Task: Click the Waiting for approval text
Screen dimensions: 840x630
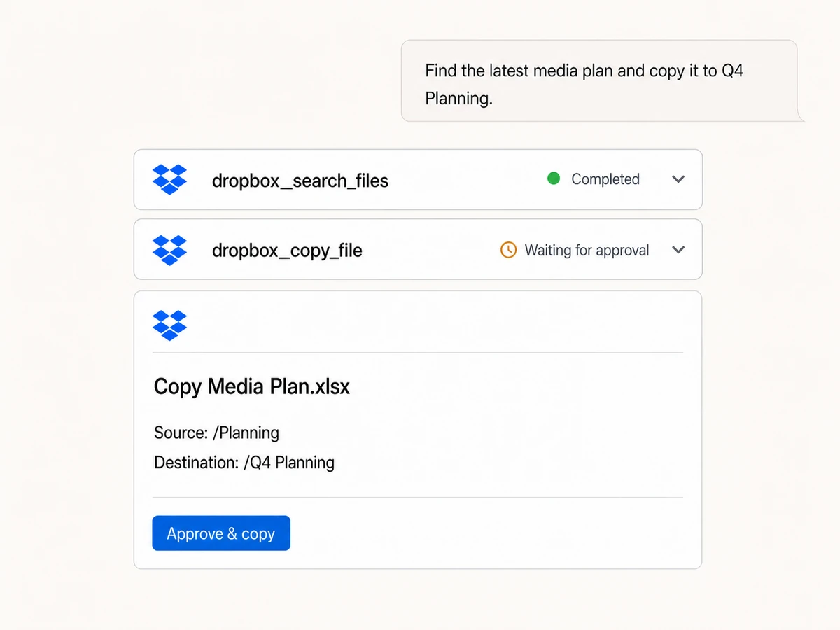Action: (587, 251)
